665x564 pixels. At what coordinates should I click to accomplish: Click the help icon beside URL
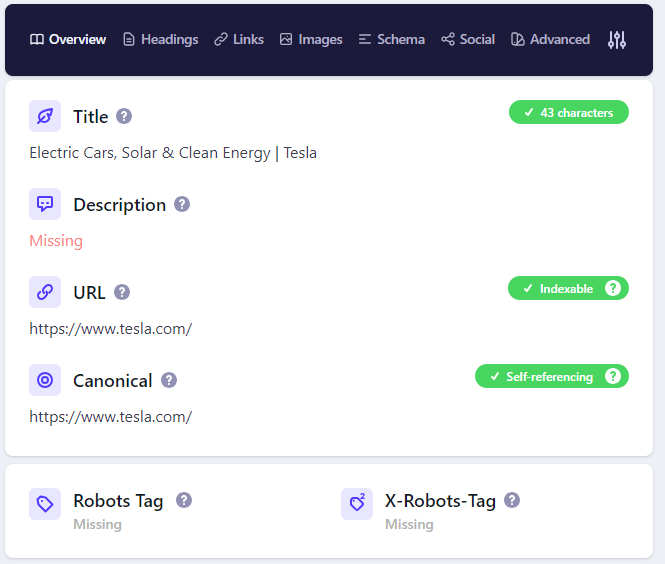(x=122, y=292)
